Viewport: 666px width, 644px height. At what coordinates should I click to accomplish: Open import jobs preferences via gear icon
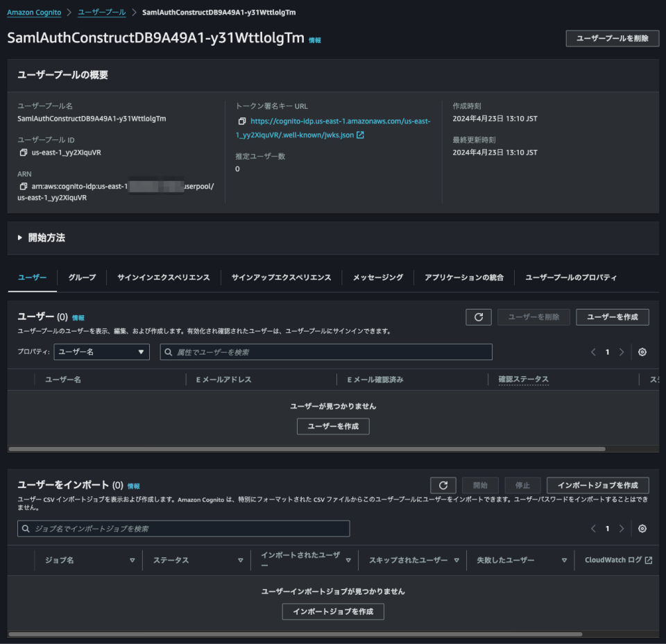(642, 529)
